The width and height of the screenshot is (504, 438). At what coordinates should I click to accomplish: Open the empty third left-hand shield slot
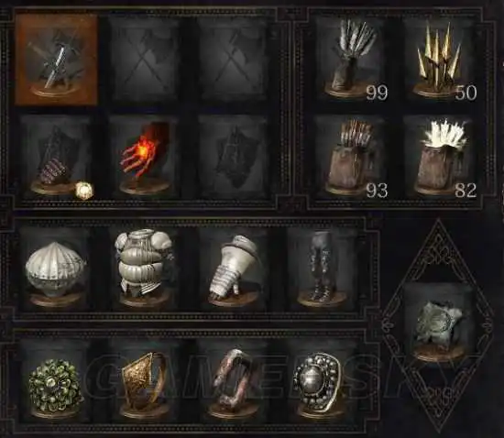(233, 157)
